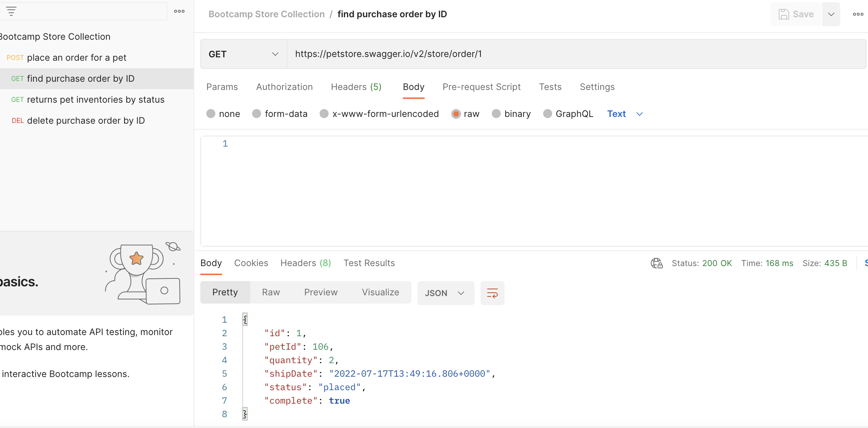This screenshot has width=868, height=428.
Task: Switch to the Tests tab
Action: coord(550,87)
